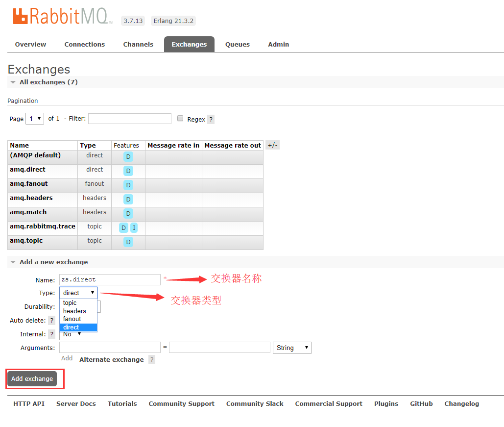Screen dimensions: 504x427
Task: Select fanout in the open Type dropdown
Action: 73,319
